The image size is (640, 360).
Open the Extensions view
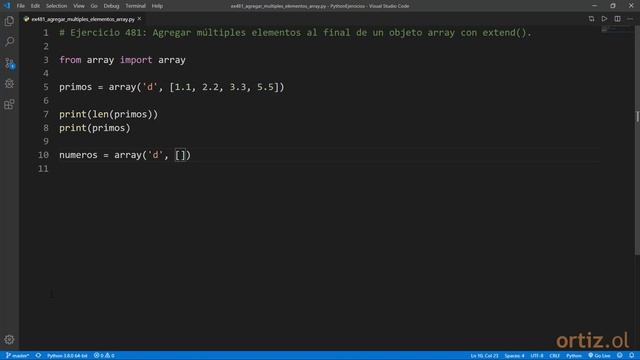pos(9,104)
